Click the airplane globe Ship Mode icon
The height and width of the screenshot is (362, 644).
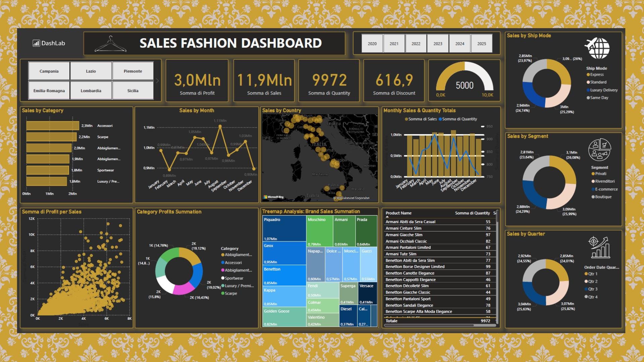(597, 48)
